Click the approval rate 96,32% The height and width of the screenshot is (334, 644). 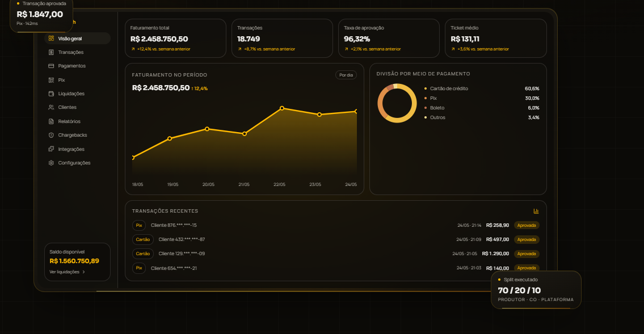pyautogui.click(x=357, y=39)
